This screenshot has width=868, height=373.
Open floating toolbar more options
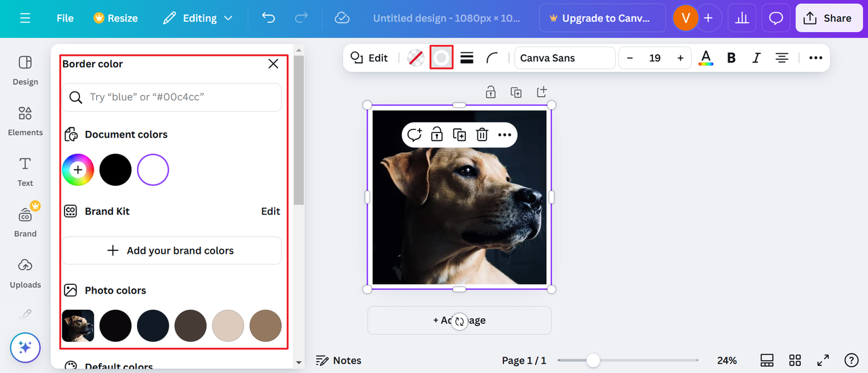(505, 134)
